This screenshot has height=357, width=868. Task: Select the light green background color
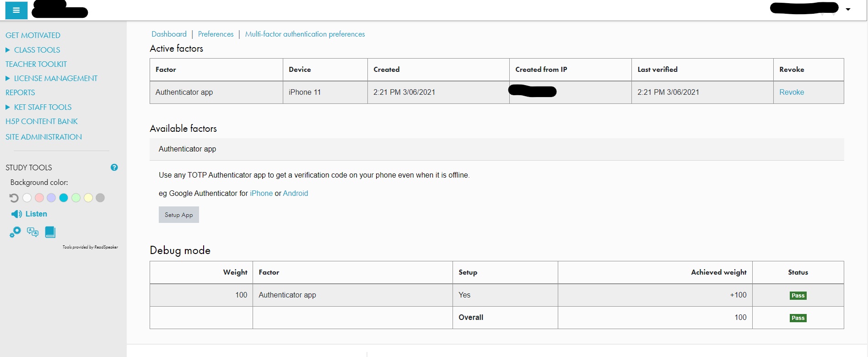[76, 198]
